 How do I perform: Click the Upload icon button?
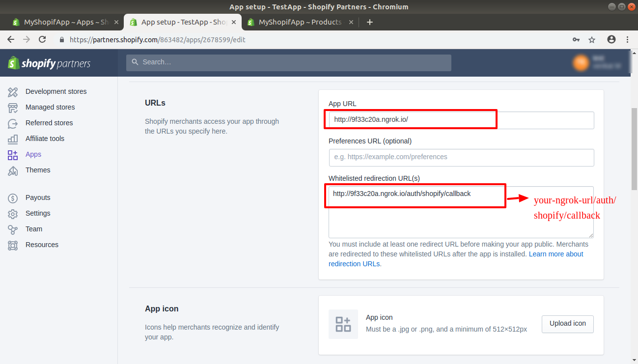coord(568,324)
